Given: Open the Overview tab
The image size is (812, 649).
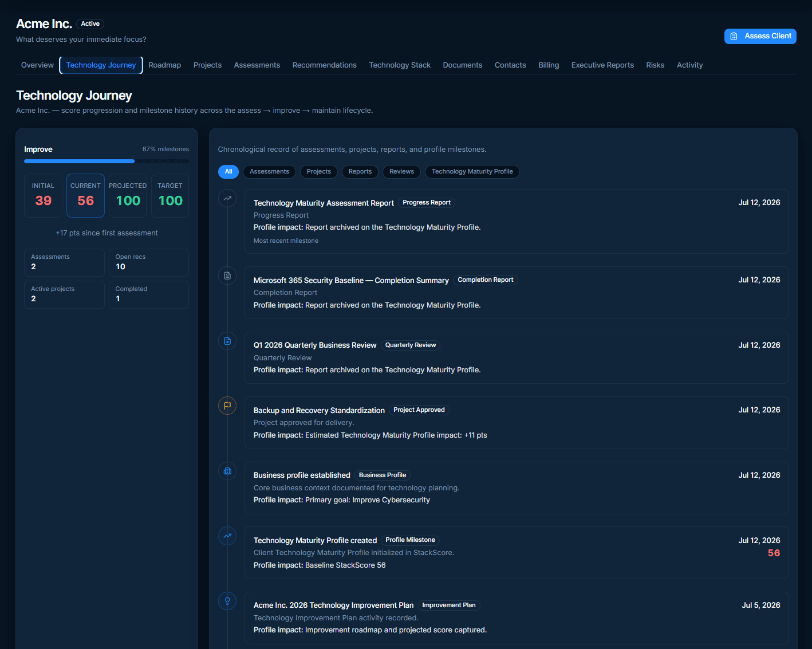Looking at the screenshot, I should (37, 65).
